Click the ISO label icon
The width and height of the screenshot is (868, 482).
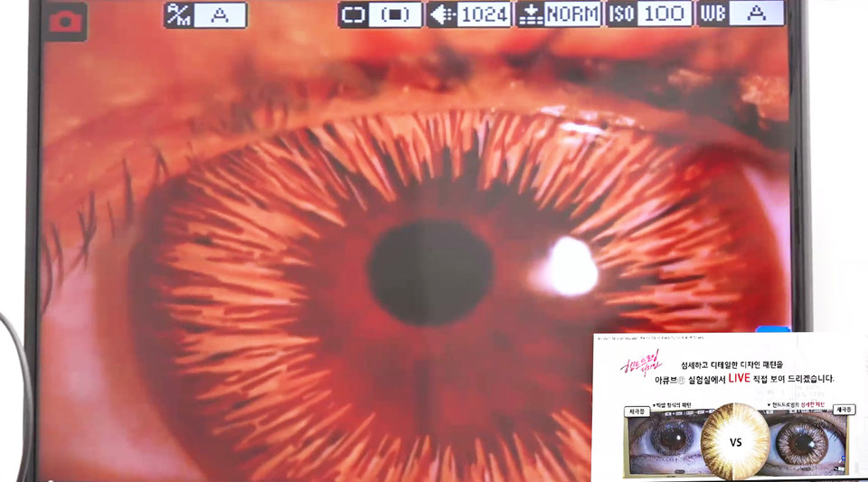point(621,14)
